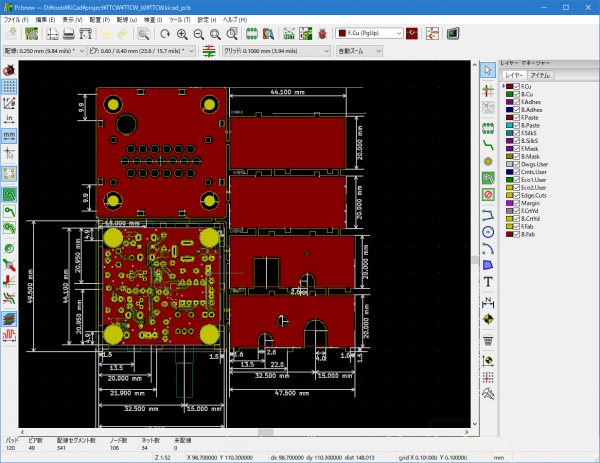Pick the add via tool

click(x=487, y=160)
